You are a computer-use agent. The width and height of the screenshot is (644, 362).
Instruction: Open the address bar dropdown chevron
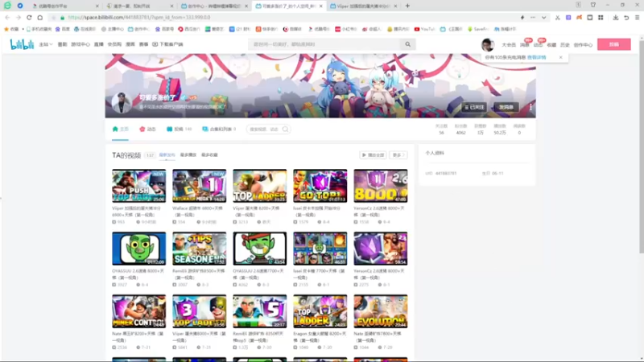(544, 18)
